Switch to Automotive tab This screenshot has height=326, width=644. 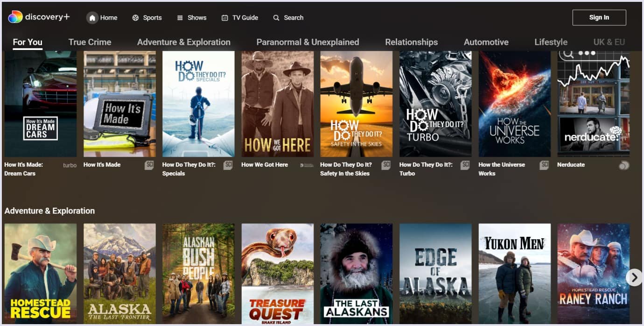coord(486,42)
